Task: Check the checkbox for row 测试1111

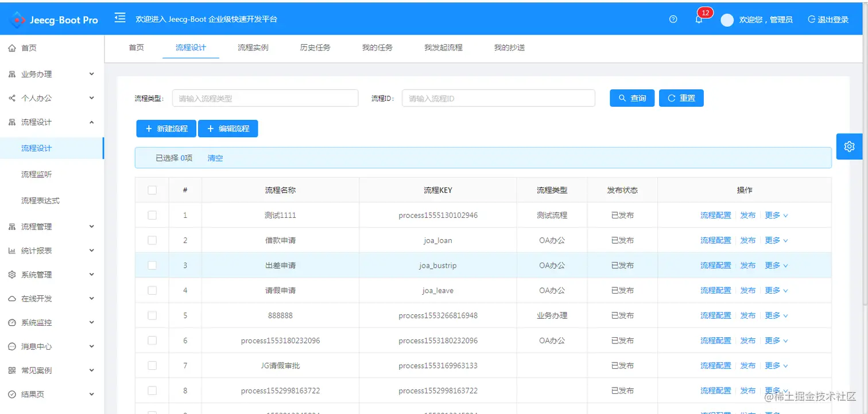Action: point(152,215)
